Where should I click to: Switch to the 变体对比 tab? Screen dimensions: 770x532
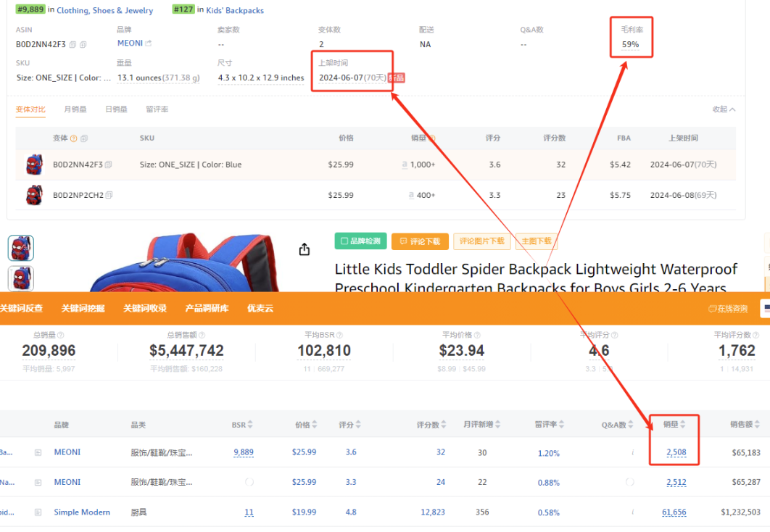point(30,109)
